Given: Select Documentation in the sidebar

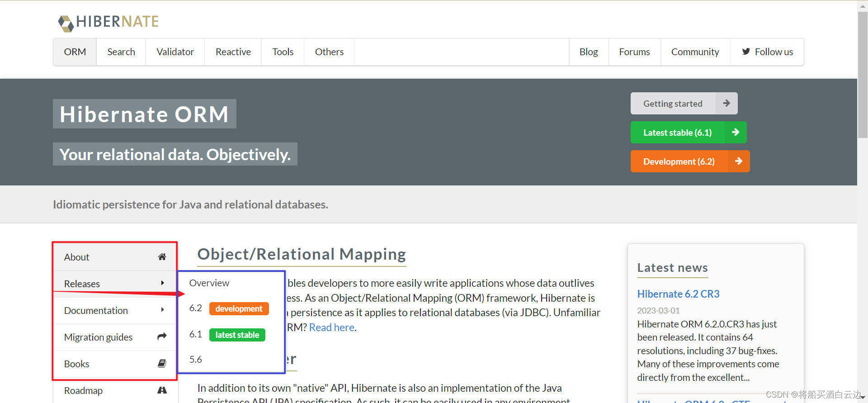Looking at the screenshot, I should (115, 310).
